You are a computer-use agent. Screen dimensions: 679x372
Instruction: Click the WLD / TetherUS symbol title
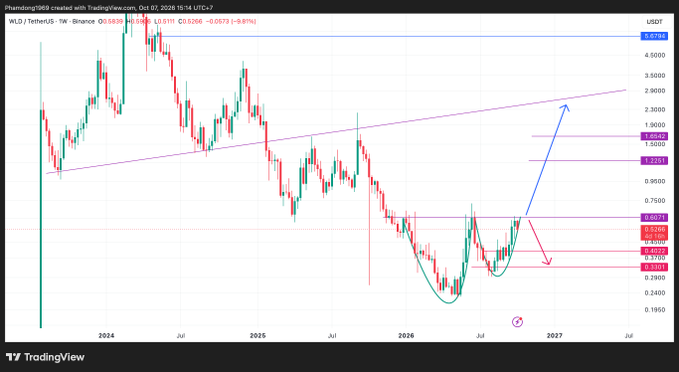32,21
